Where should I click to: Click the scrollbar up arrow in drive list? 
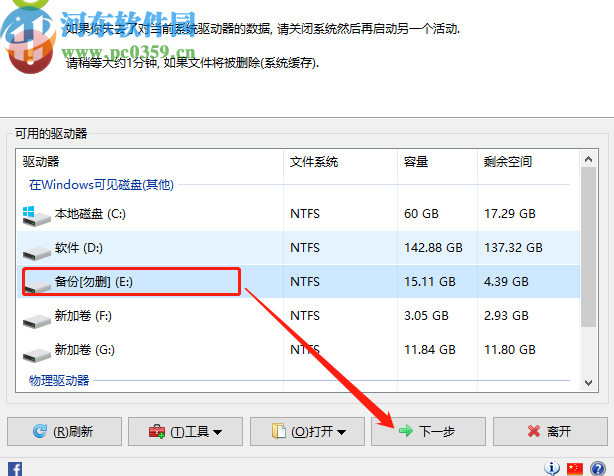coord(588,159)
